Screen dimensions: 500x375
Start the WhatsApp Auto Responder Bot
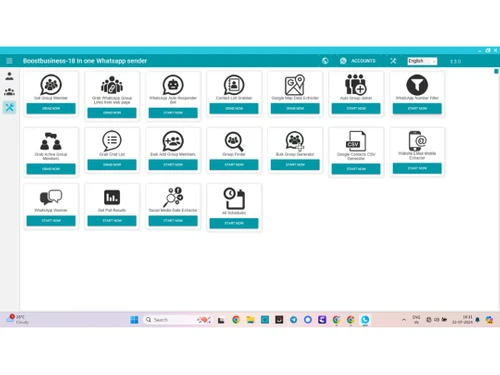coord(173,113)
